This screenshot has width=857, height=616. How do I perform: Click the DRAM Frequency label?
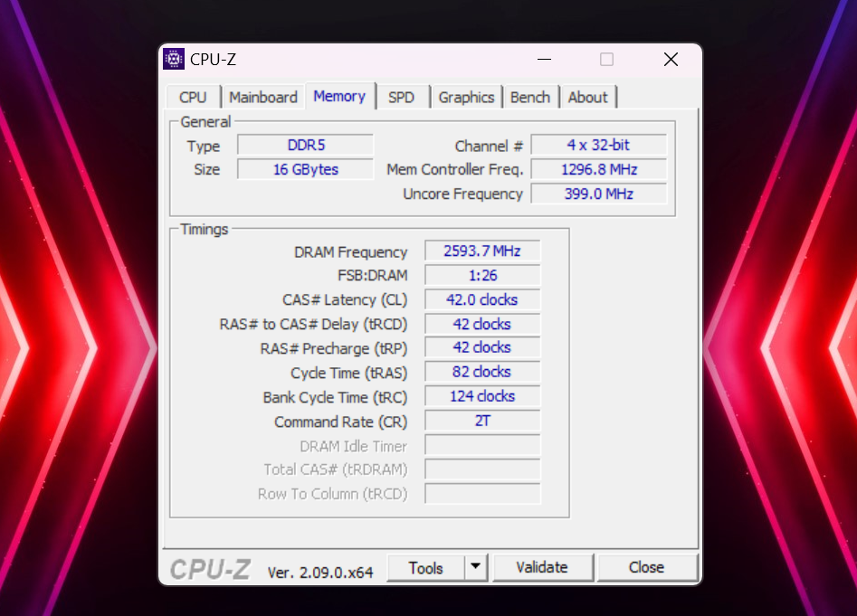pyautogui.click(x=350, y=252)
